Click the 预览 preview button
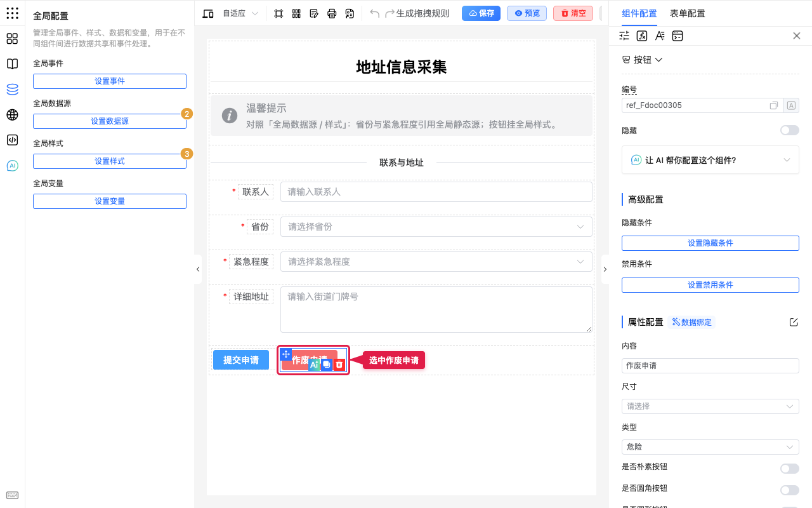Image resolution: width=812 pixels, height=508 pixels. pyautogui.click(x=527, y=13)
